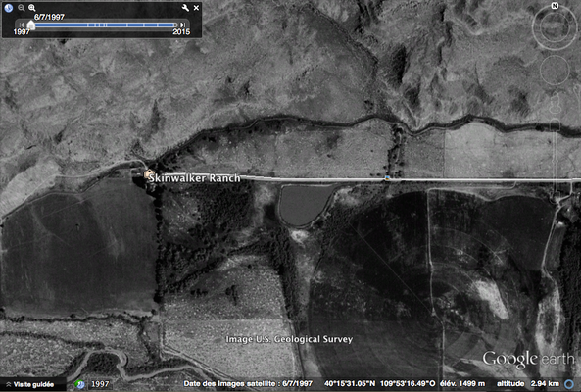The image size is (581, 392).
Task: Step to previous imagery date
Action: (x=22, y=24)
